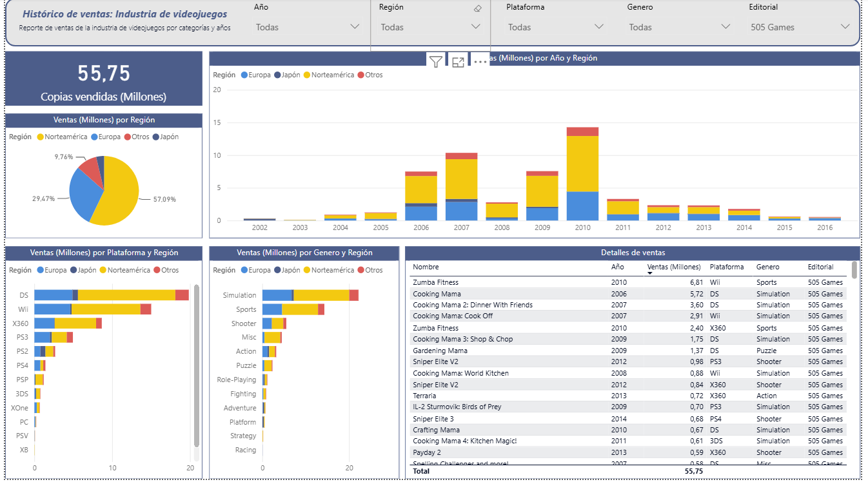Select the Sniper Elite 3 row
This screenshot has width=868, height=482.
(628, 419)
